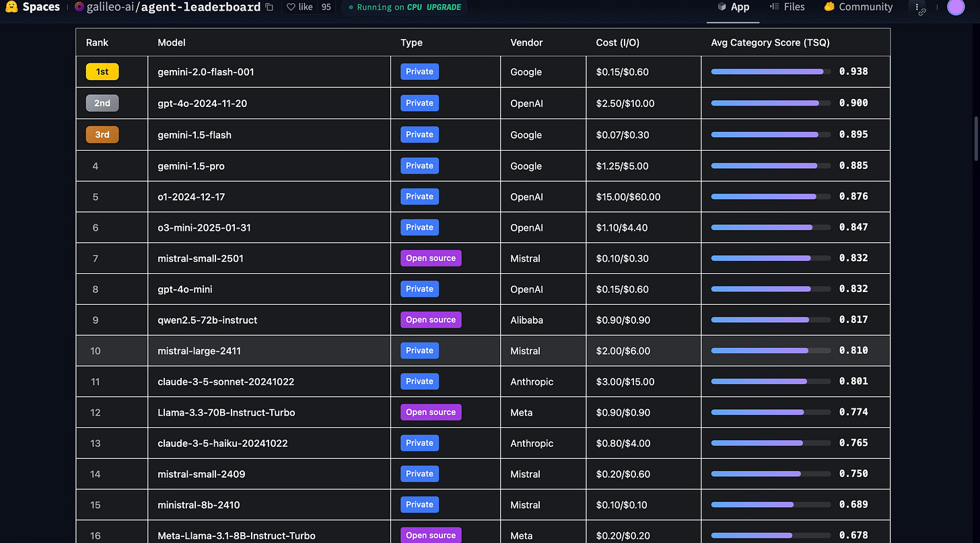The height and width of the screenshot is (543, 980).
Task: Sort by the Rank column header
Action: tap(98, 42)
